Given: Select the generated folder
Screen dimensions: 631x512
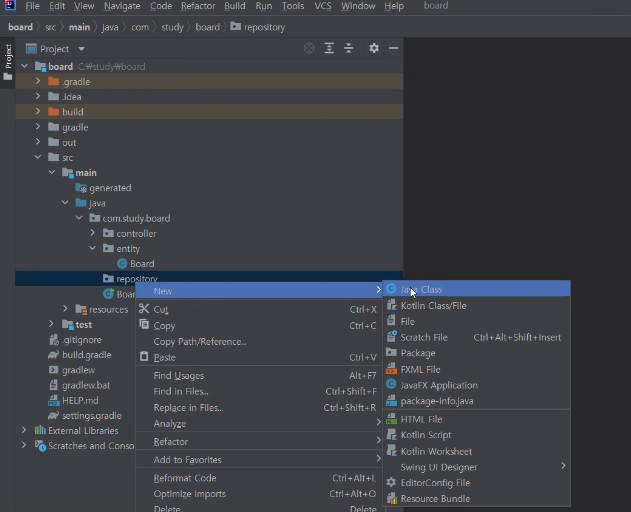Looking at the screenshot, I should pyautogui.click(x=110, y=188).
